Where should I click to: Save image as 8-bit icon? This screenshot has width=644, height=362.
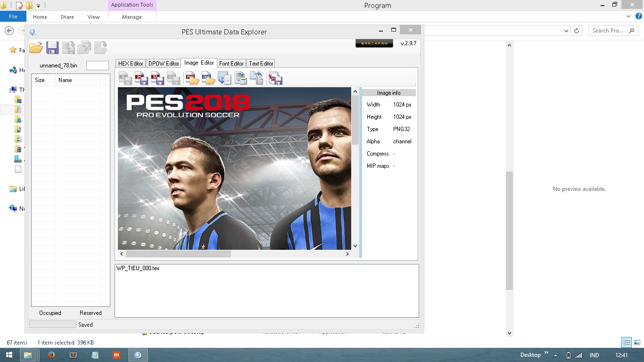(x=125, y=78)
